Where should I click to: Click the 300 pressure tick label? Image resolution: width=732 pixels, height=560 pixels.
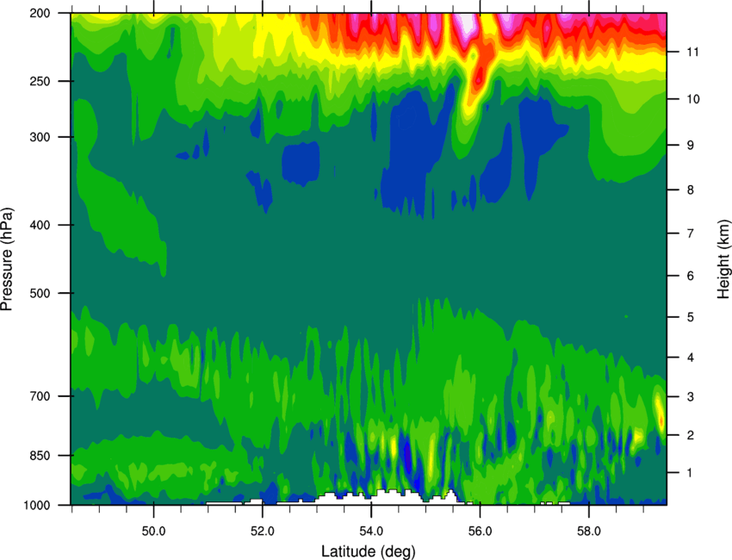[40, 137]
